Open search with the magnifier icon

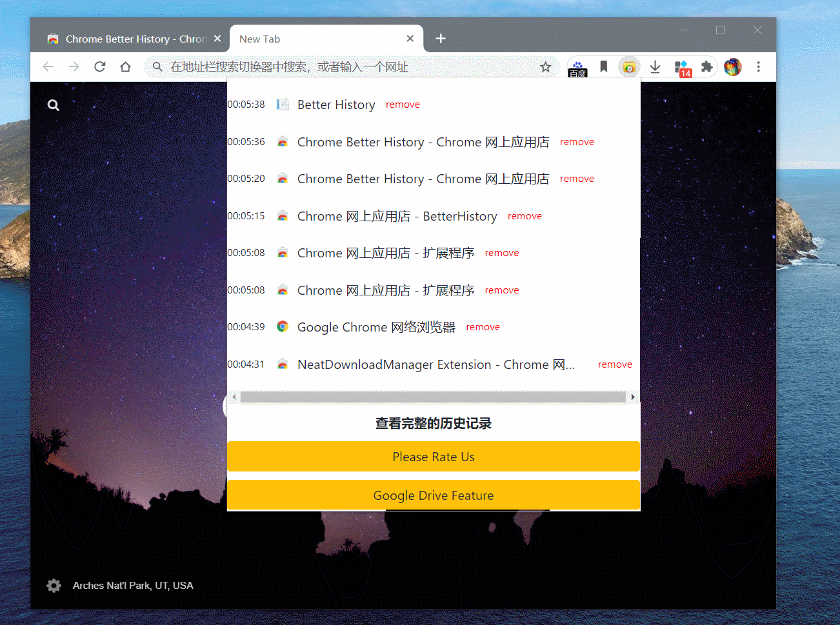click(x=53, y=104)
